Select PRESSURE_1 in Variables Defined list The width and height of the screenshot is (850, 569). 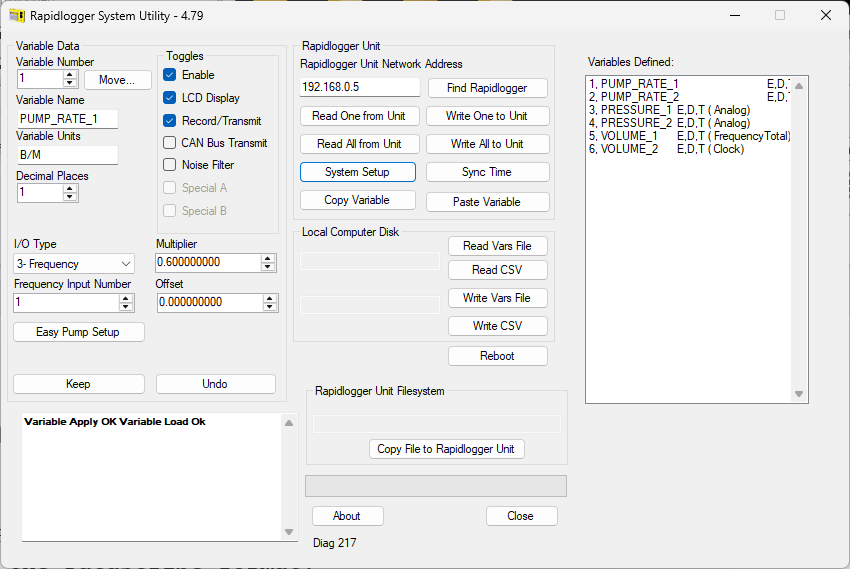(x=688, y=110)
